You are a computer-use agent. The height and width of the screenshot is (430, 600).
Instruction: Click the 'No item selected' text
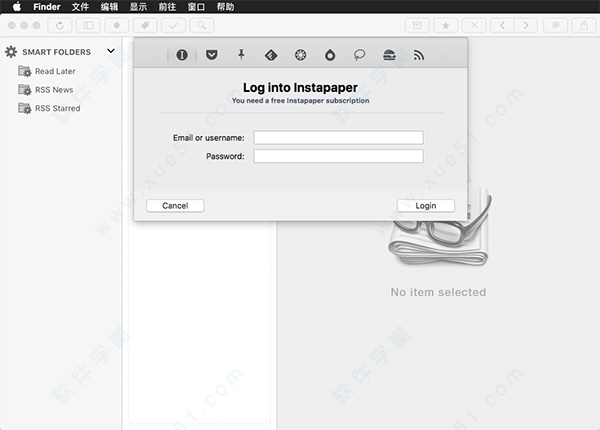tap(439, 292)
